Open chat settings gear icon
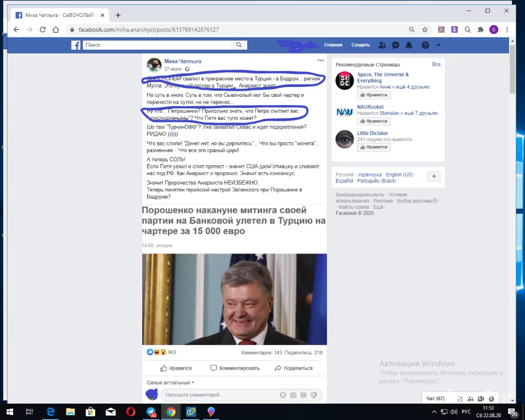Screen dimensions: 525x420 pos(491,399)
